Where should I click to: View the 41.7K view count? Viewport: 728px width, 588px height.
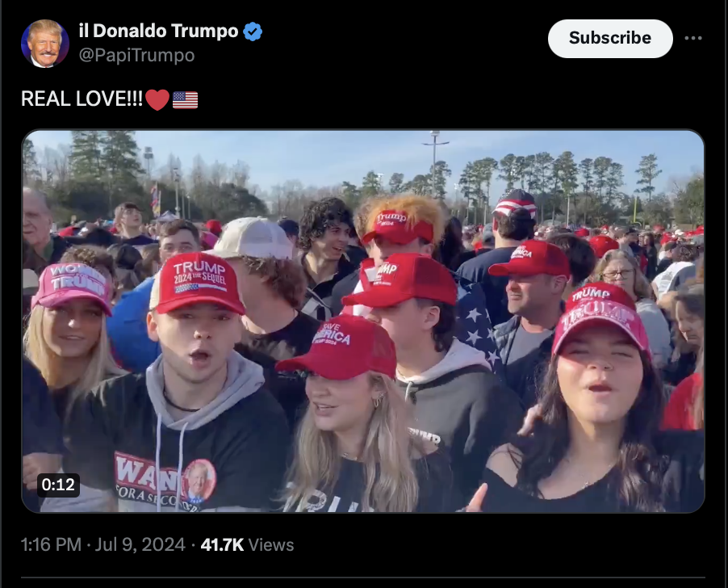click(222, 544)
